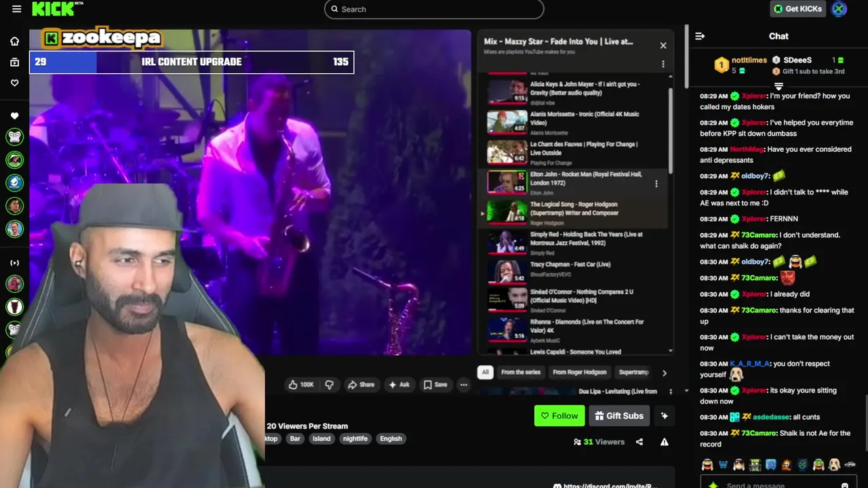Select the Supertramp chip
Viewport: 868px width, 488px height.
[x=633, y=372]
